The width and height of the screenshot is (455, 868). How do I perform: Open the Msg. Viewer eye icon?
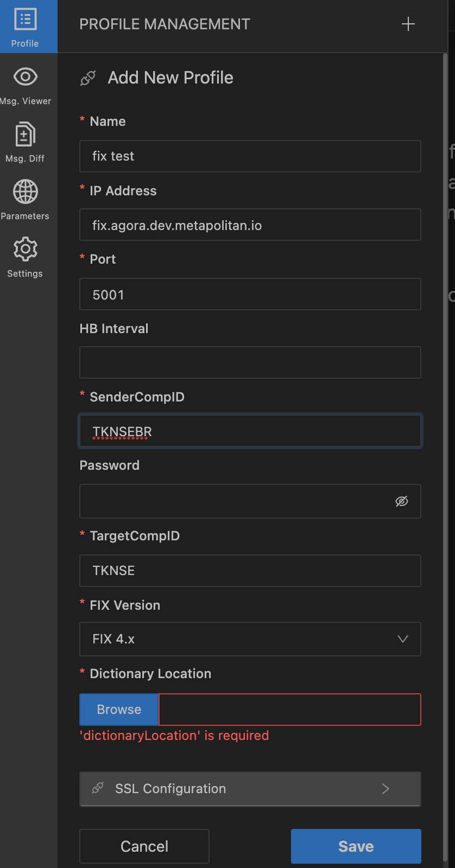(x=26, y=77)
